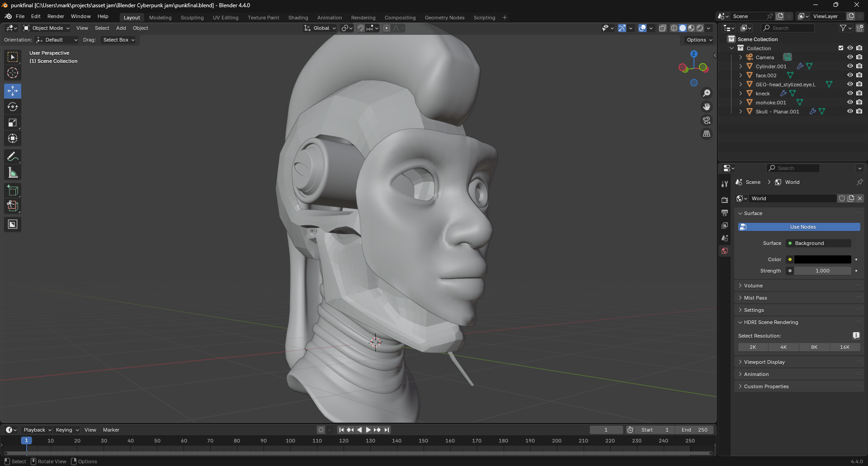868x466 pixels.
Task: Open the Render menu
Action: [x=56, y=16]
